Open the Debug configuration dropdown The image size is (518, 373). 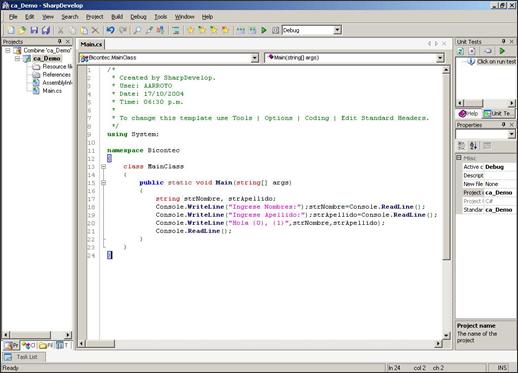(337, 30)
